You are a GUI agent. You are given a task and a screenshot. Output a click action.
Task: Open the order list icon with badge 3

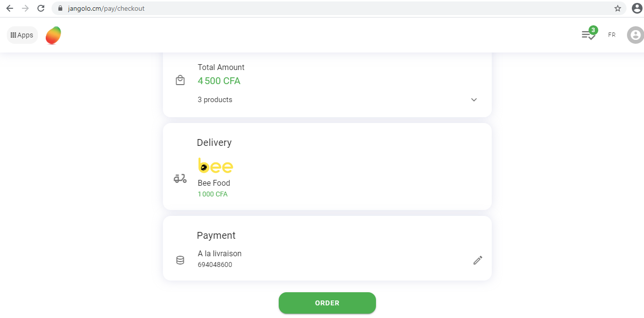pyautogui.click(x=589, y=34)
